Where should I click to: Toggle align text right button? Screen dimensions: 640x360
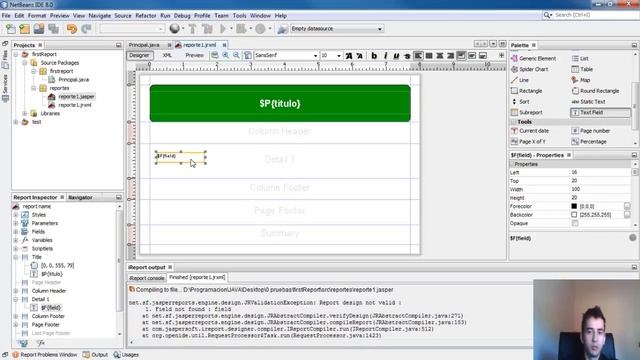point(450,56)
